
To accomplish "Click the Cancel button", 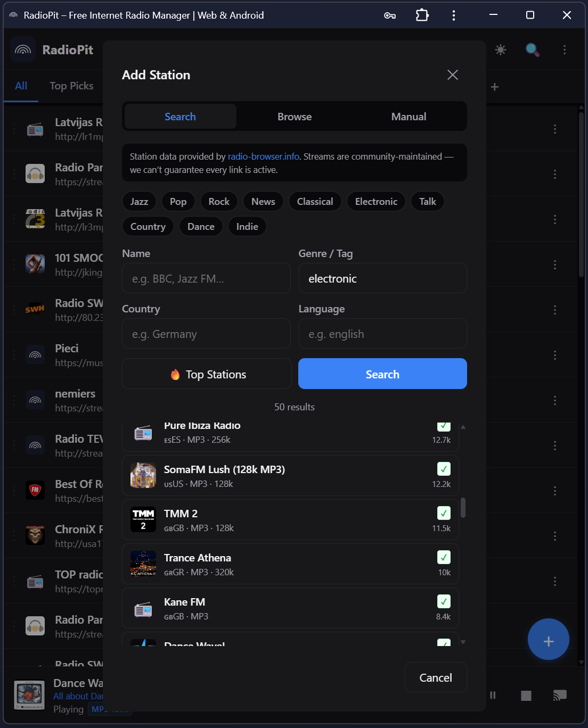I will (x=436, y=677).
